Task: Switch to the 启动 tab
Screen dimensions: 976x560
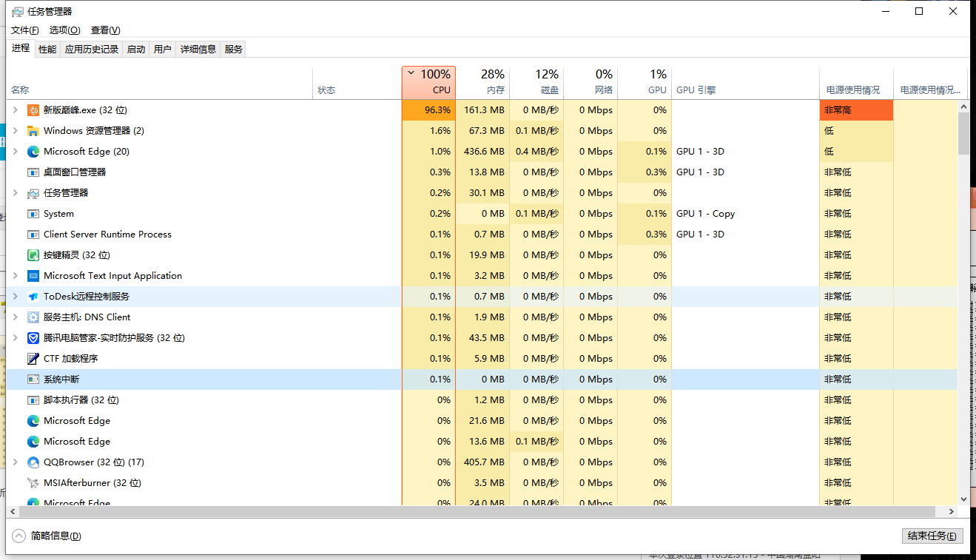Action: (x=136, y=49)
